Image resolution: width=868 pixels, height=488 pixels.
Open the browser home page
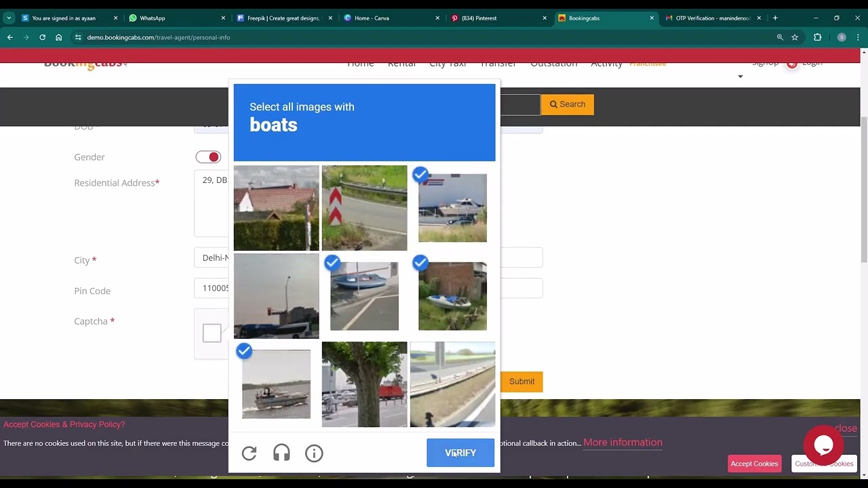59,37
